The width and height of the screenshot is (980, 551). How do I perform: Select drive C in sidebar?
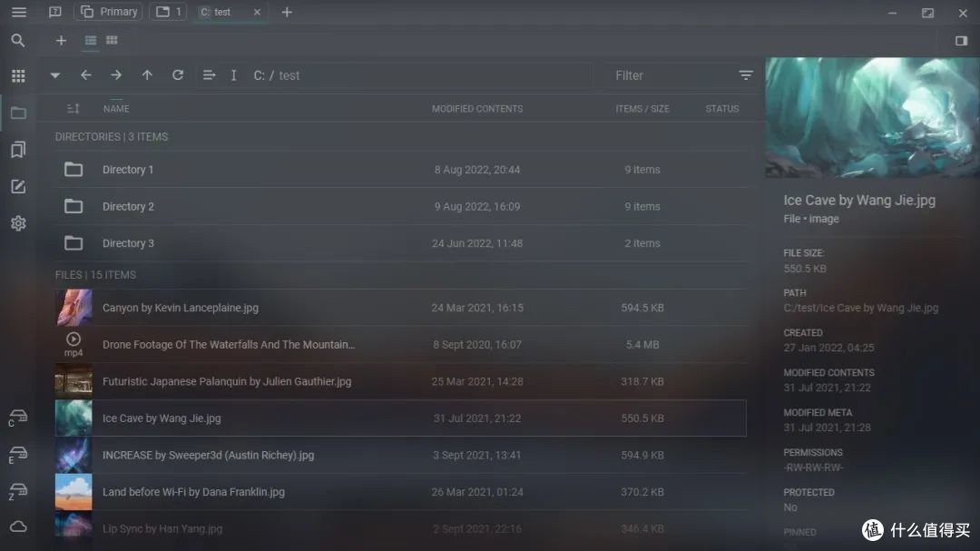pyautogui.click(x=17, y=418)
